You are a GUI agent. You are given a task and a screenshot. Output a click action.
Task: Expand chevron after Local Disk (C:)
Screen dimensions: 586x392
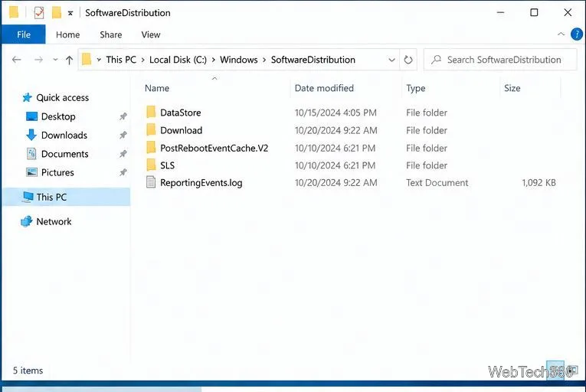click(214, 60)
